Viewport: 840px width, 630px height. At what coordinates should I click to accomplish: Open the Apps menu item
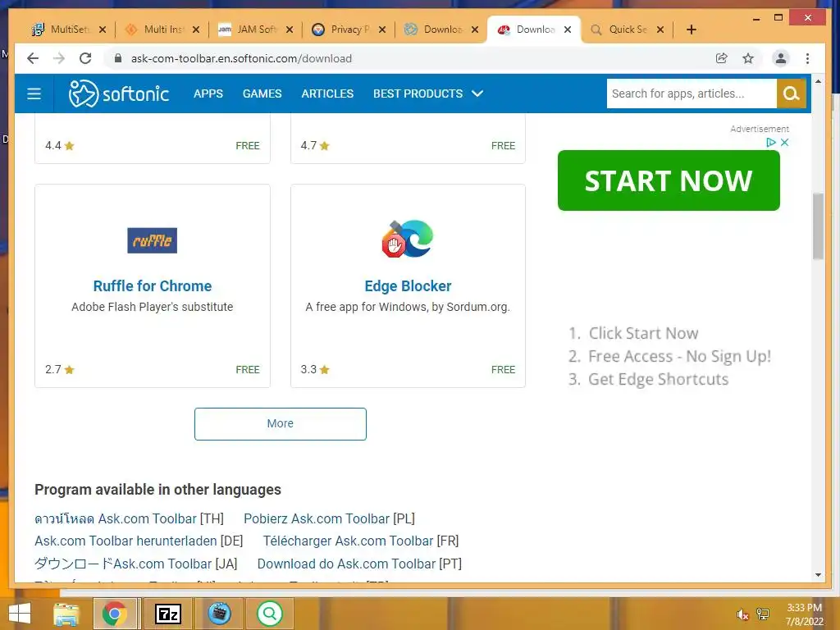(208, 94)
